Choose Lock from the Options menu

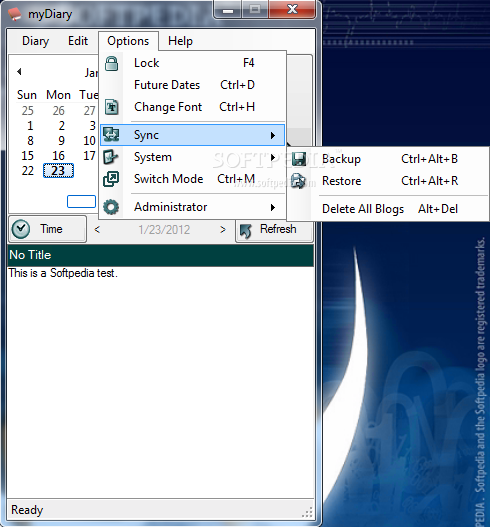[x=193, y=63]
